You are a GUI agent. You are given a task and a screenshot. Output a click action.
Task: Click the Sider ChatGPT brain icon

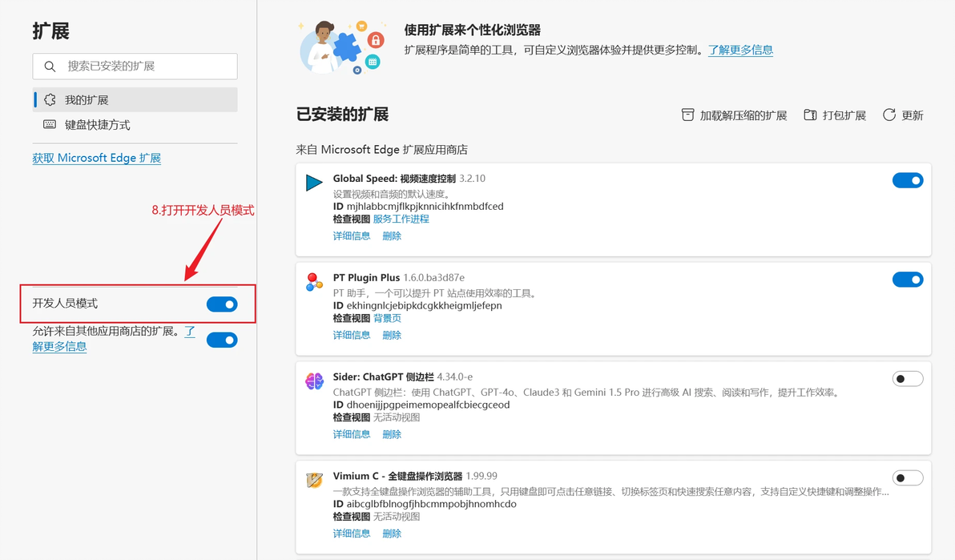click(314, 381)
